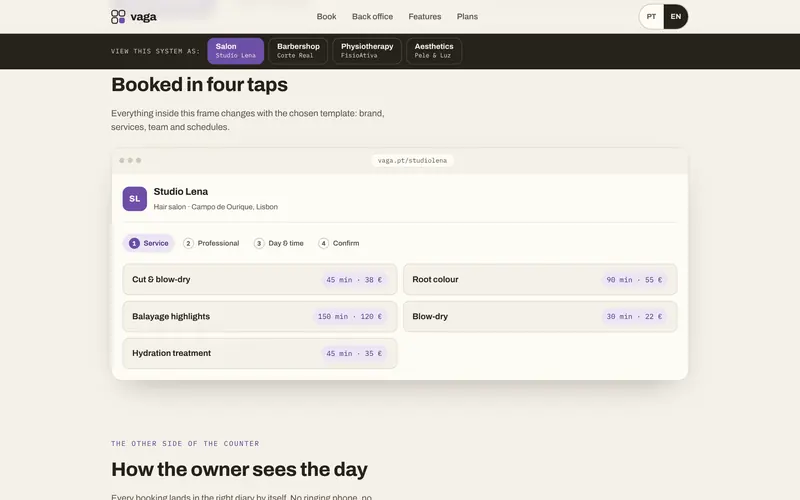Choose the Cut & blow-dry service
Viewport: 800px width, 500px height.
click(x=260, y=280)
